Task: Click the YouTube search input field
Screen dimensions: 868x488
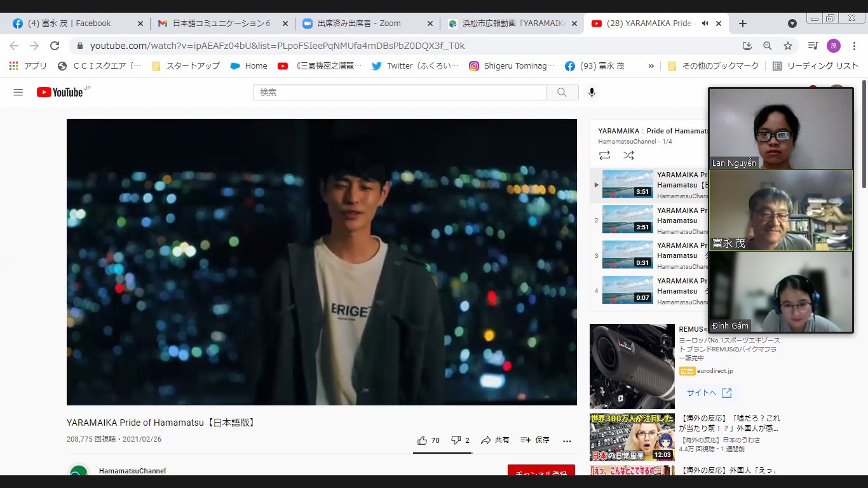Action: [399, 92]
